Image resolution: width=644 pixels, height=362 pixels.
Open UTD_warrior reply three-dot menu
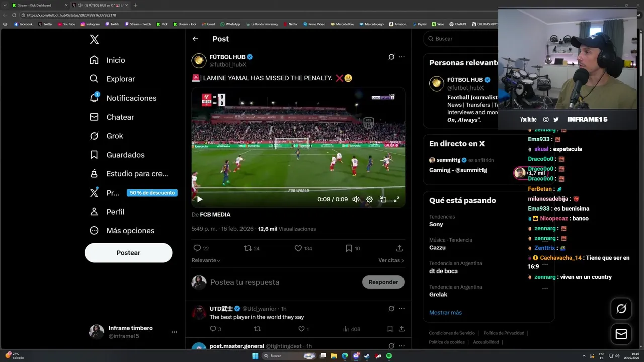(x=401, y=309)
